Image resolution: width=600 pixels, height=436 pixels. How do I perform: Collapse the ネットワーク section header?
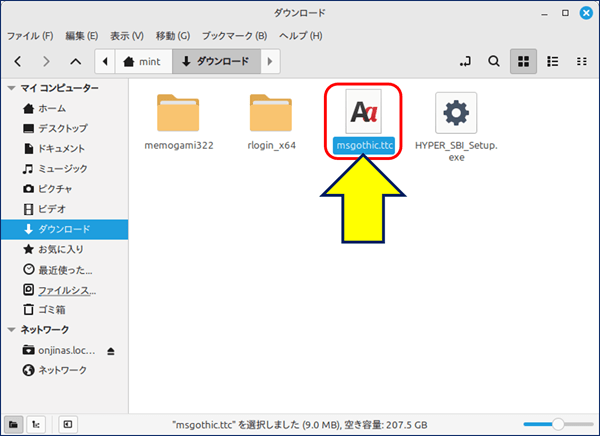[x=12, y=330]
